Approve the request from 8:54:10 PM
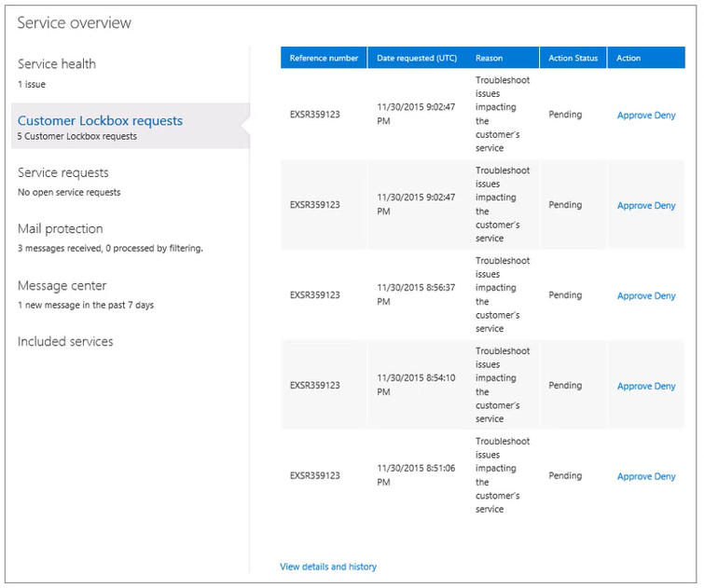The width and height of the screenshot is (704, 588). [634, 387]
